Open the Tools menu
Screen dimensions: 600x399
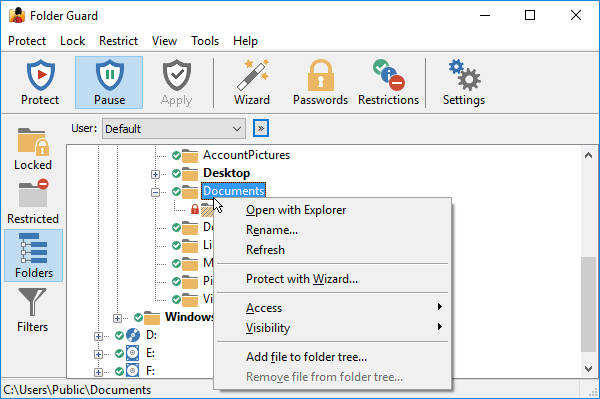(x=205, y=41)
